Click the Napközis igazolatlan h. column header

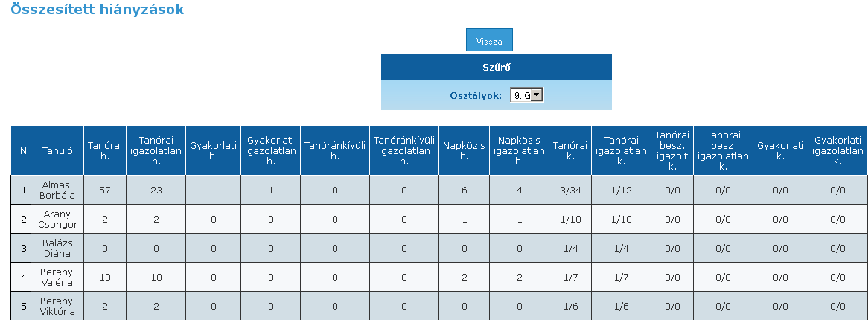[520, 150]
